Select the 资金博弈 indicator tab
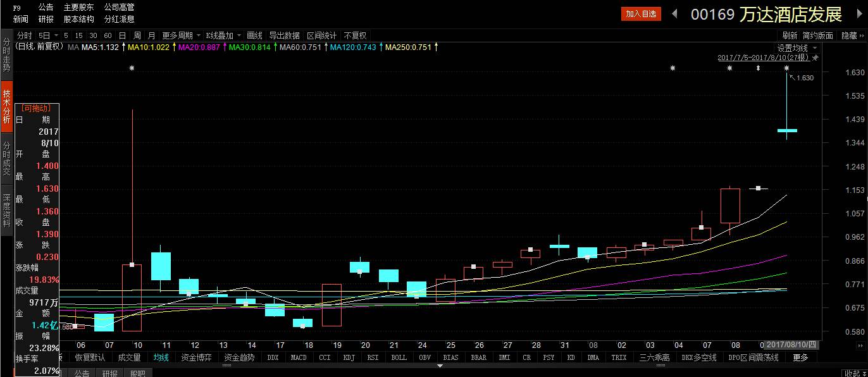This screenshot has width=868, height=377. click(196, 357)
